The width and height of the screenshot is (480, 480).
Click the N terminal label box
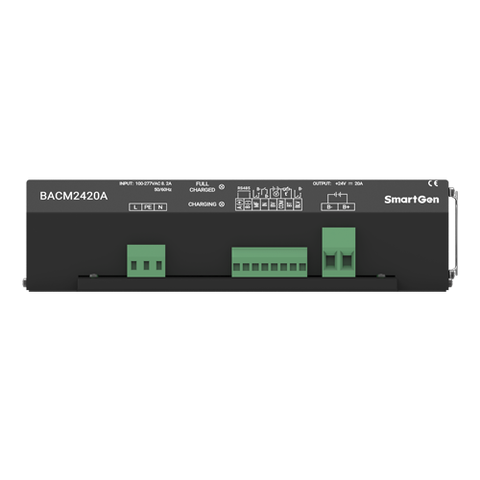pyautogui.click(x=160, y=207)
